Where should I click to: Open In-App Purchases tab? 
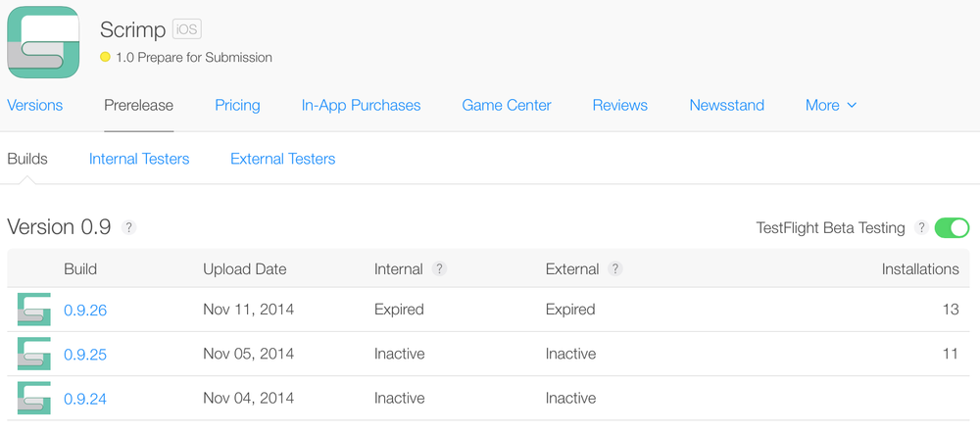point(362,105)
